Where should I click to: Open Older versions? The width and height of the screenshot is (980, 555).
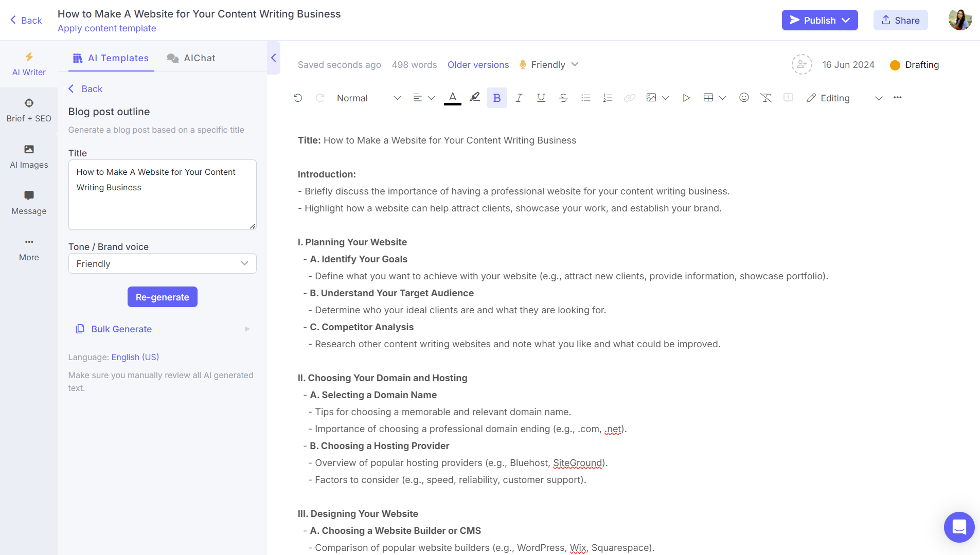478,65
